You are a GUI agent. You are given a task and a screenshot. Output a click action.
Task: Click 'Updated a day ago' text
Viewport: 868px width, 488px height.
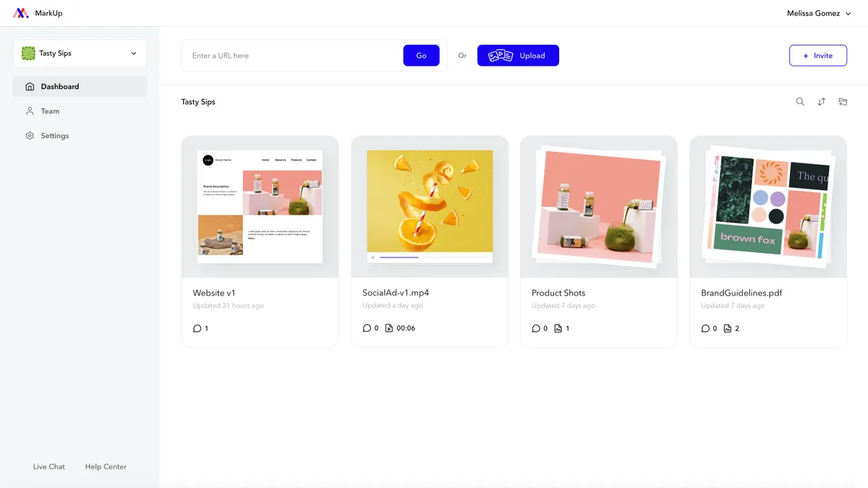click(393, 306)
